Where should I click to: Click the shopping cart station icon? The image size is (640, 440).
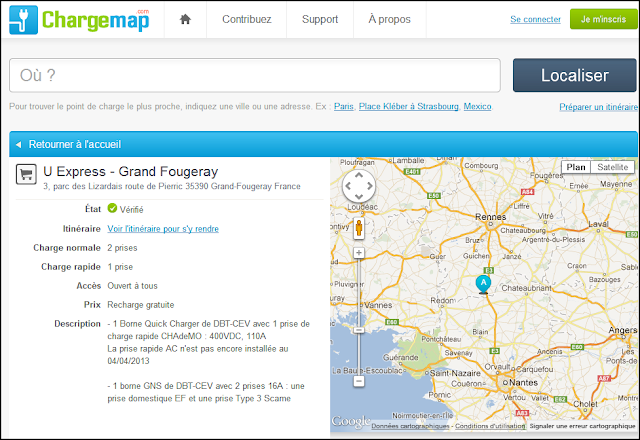[x=26, y=174]
